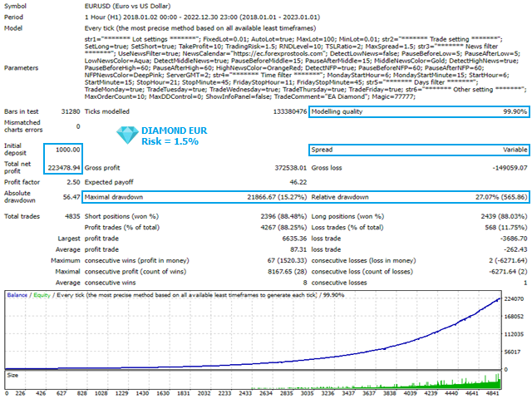The height and width of the screenshot is (399, 532).
Task: Click the DIAMOND EUR title text
Action: tap(174, 132)
